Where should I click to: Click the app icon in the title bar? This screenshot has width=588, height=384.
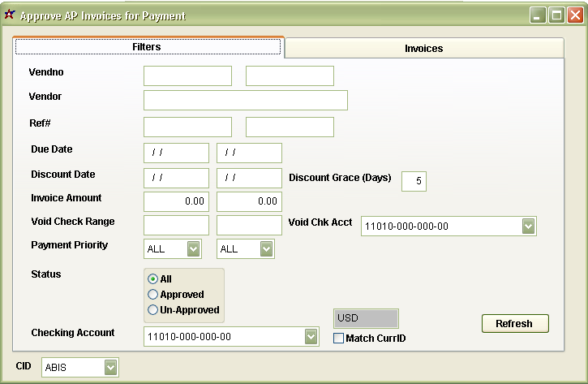10,15
